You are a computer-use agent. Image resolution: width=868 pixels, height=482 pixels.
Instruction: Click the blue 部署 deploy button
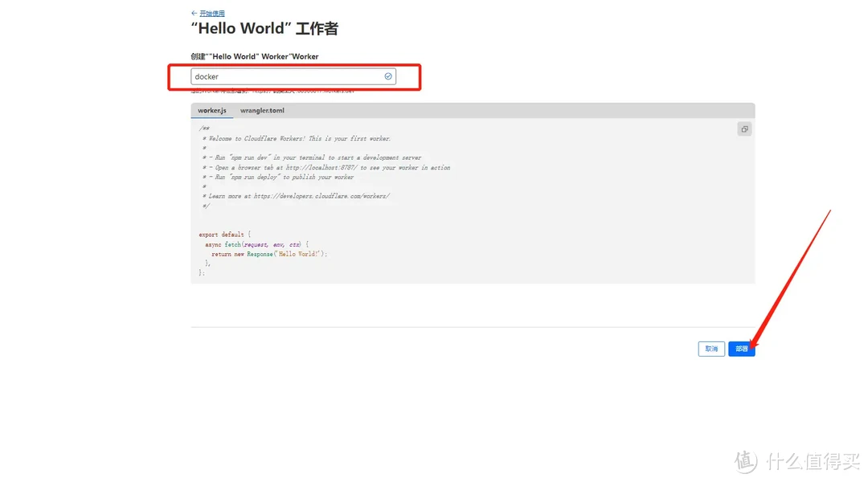pos(741,349)
